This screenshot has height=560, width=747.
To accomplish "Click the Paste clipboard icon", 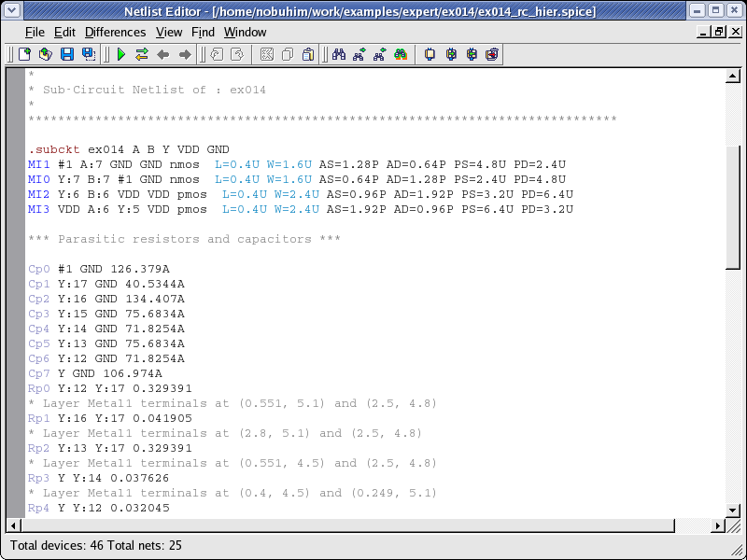I will (307, 54).
